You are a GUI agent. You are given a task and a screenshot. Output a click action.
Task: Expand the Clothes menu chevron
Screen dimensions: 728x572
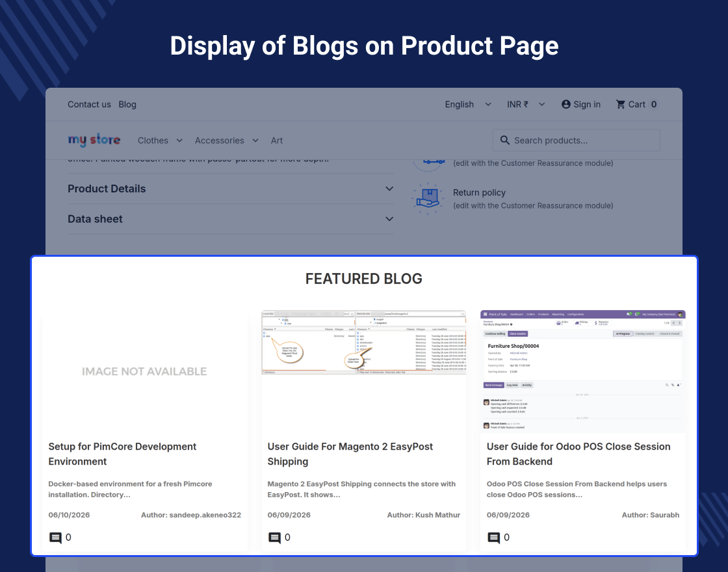179,140
